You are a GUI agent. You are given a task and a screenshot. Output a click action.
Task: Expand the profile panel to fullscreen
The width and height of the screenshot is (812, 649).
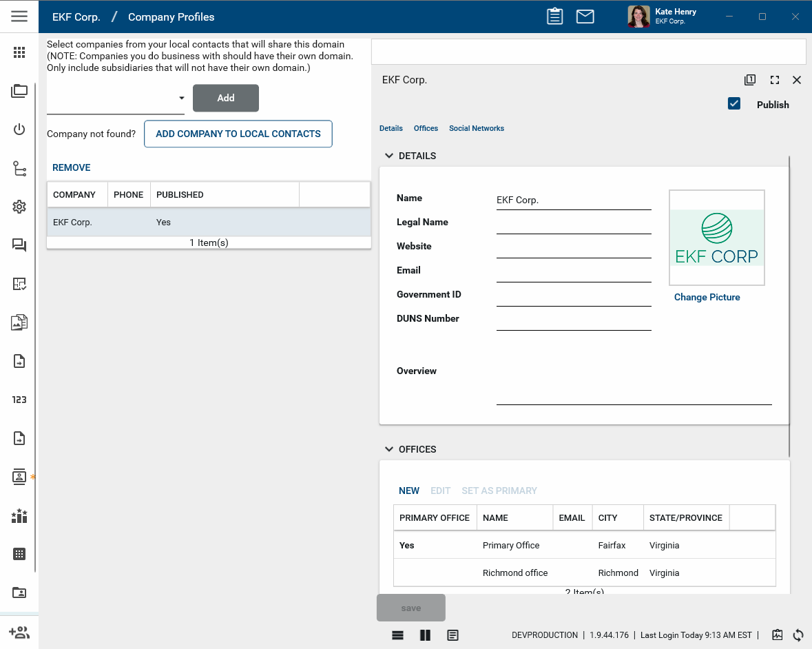[x=775, y=80]
